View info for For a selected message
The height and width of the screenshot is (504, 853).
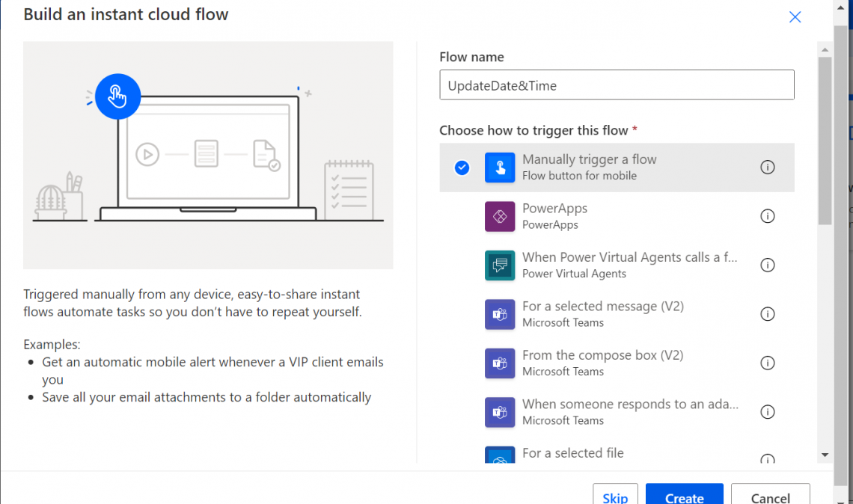tap(767, 314)
